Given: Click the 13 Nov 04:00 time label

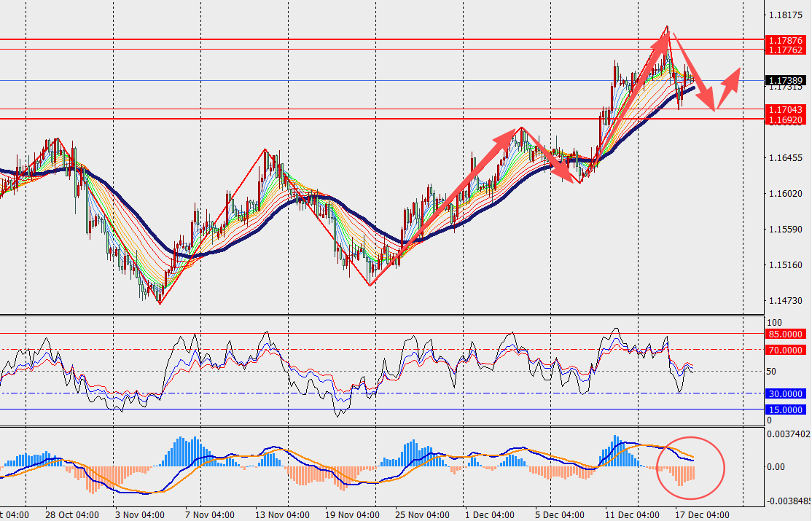Looking at the screenshot, I should pyautogui.click(x=281, y=514).
